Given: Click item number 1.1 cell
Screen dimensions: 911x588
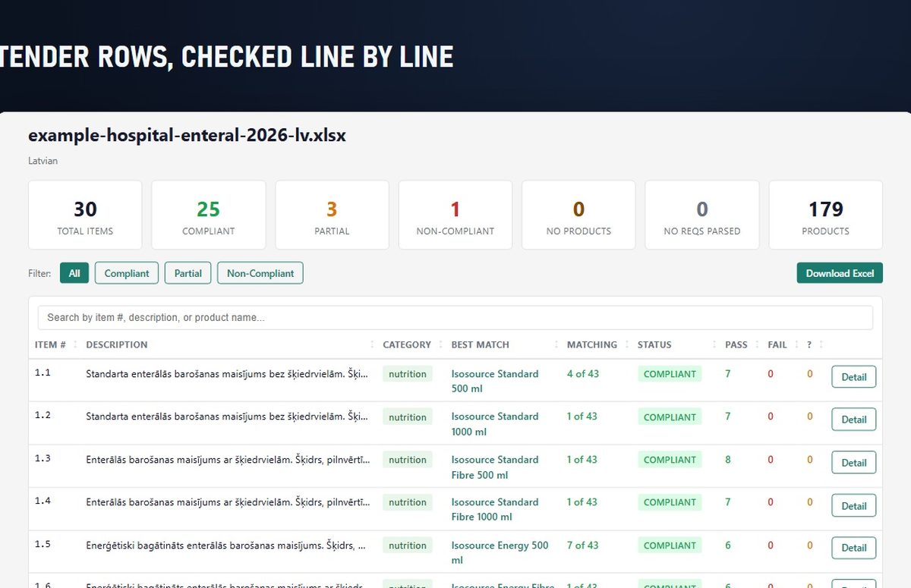Looking at the screenshot, I should (43, 373).
